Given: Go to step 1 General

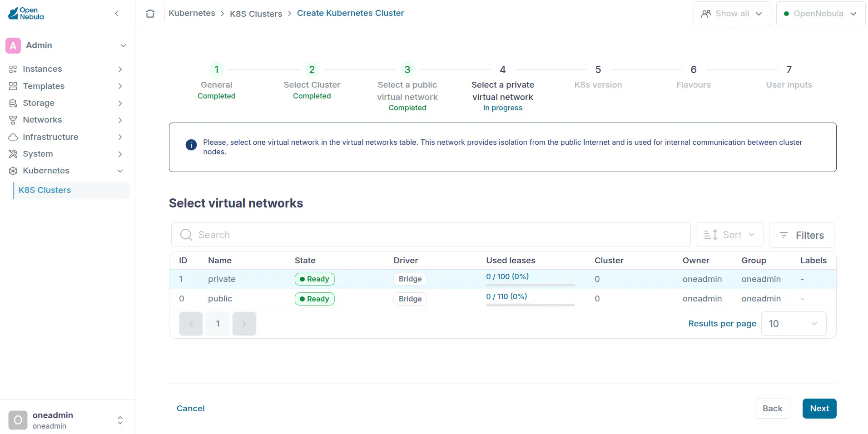Looking at the screenshot, I should (217, 82).
